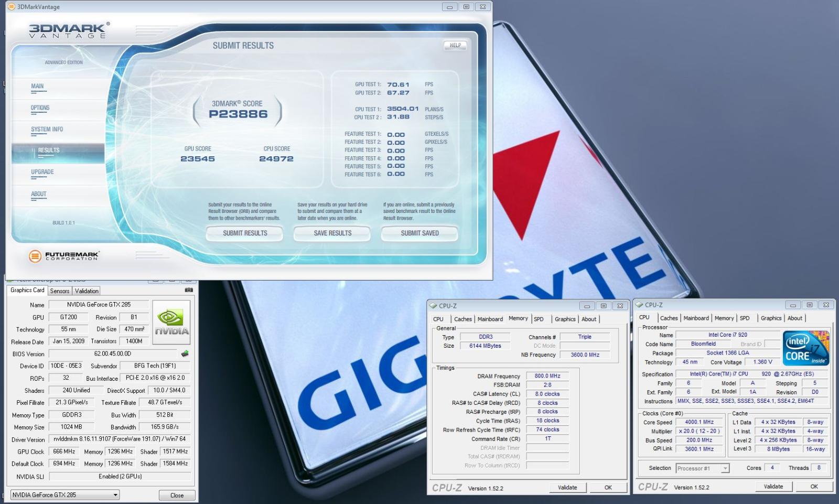
Task: Click the CPU name field Intel Core i7 920
Action: coord(727,335)
